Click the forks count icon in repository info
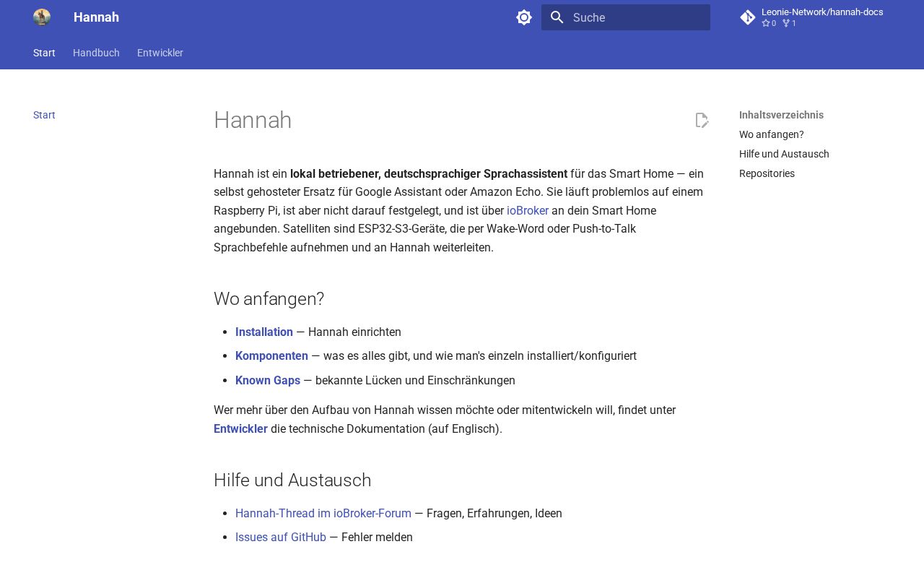 click(785, 23)
